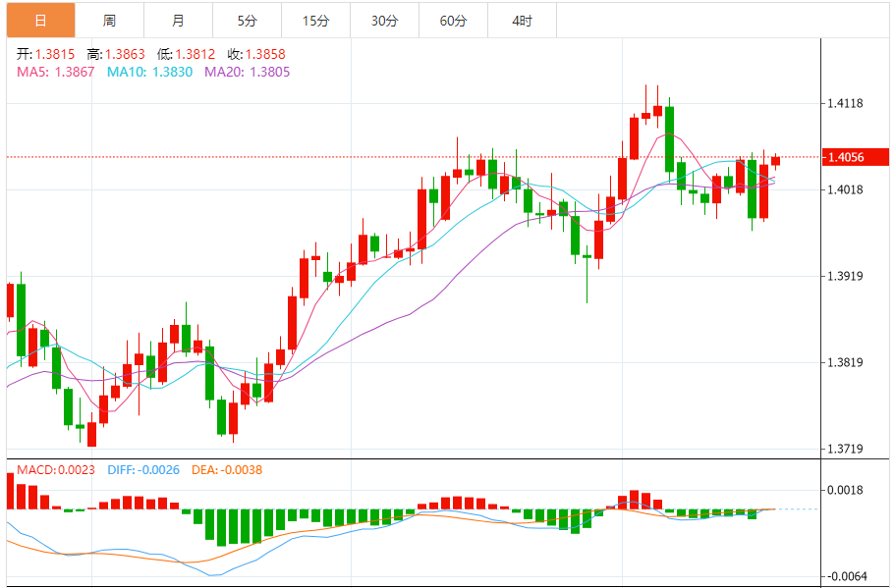Click the 0.0018 MACD axis label
895x588 pixels.
coord(845,490)
